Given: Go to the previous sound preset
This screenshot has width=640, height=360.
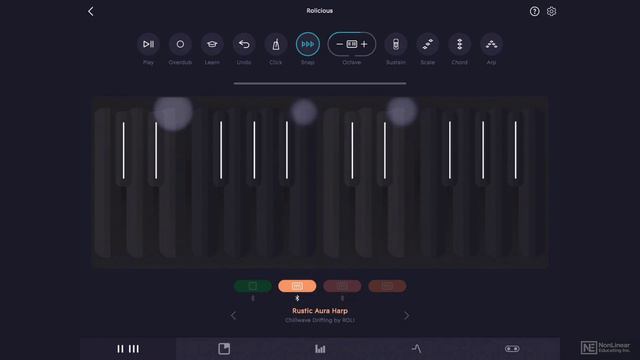Looking at the screenshot, I should tap(233, 316).
